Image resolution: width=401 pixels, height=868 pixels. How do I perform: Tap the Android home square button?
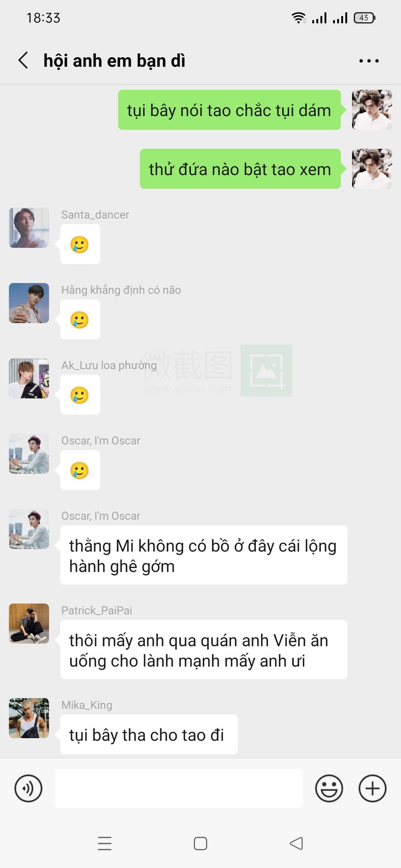coord(200,844)
